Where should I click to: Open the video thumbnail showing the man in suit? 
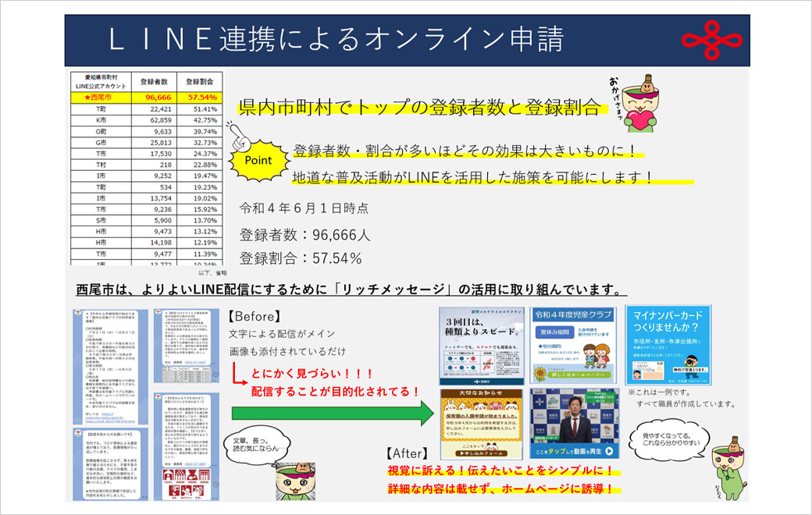(575, 424)
